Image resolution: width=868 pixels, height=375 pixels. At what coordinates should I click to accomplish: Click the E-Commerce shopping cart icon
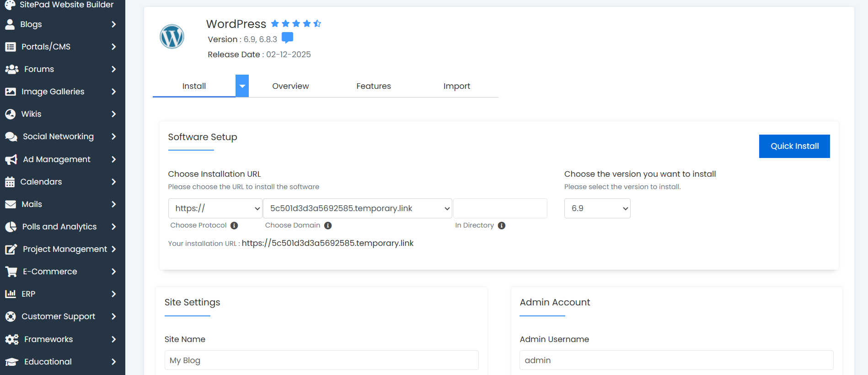tap(11, 272)
